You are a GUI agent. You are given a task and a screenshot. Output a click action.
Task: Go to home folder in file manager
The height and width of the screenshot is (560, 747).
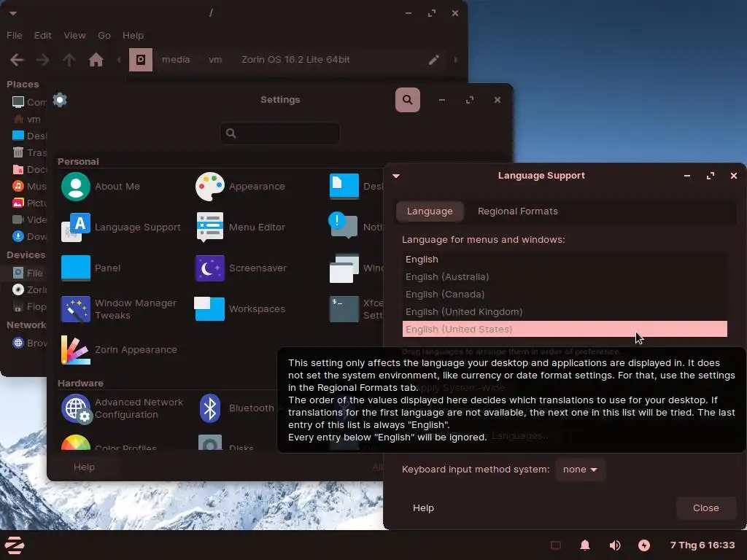(96, 60)
